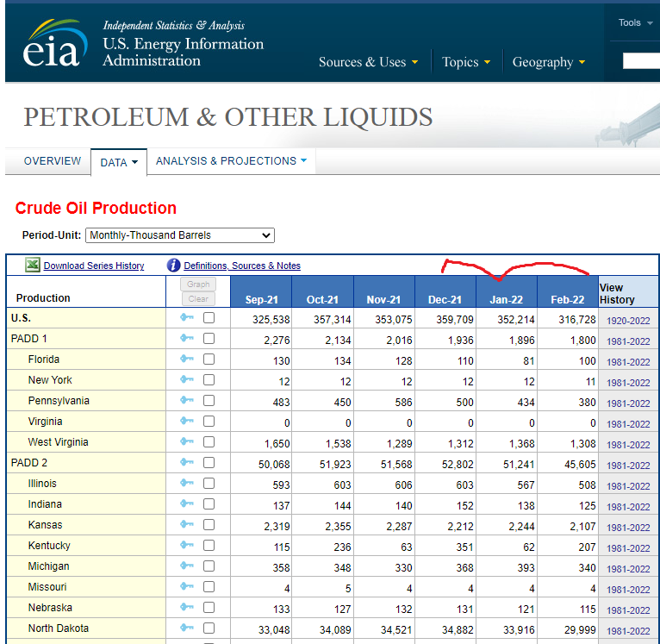Click the key icon in the Missouri row
This screenshot has height=644, width=660.
(187, 586)
